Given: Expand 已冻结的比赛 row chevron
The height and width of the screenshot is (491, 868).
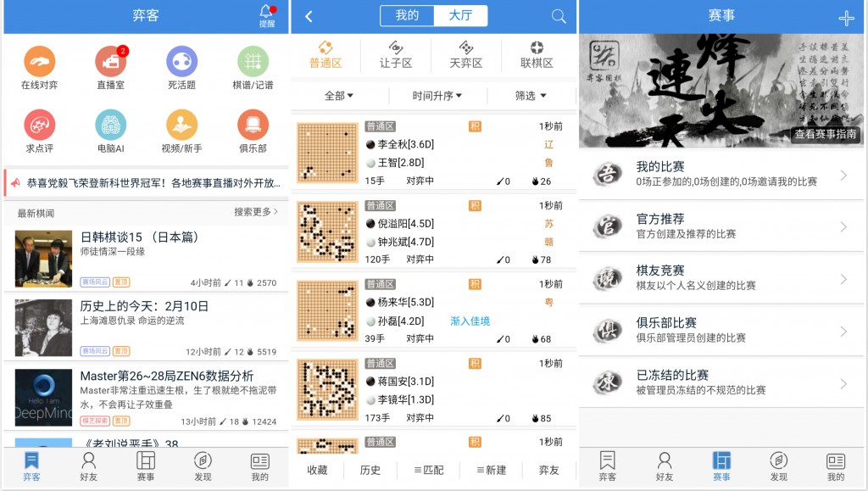Looking at the screenshot, I should coord(843,383).
